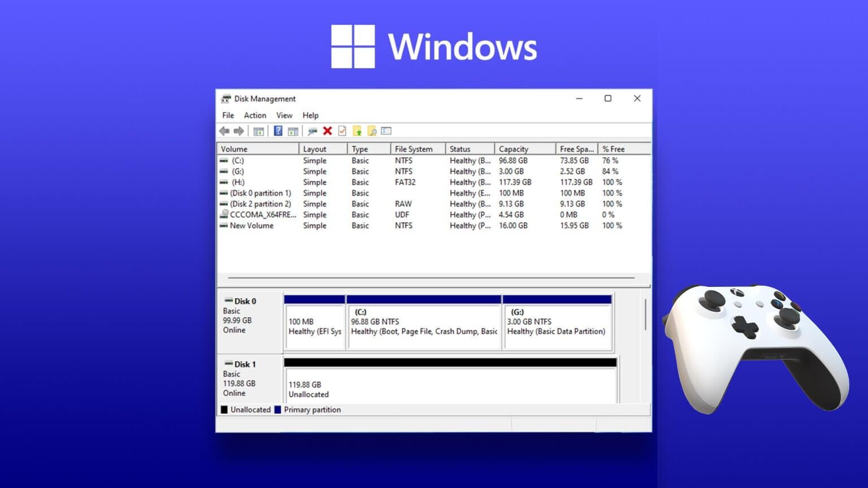The image size is (868, 488).
Task: Select the (G:) 3.00 GB partition block
Action: coord(557,322)
